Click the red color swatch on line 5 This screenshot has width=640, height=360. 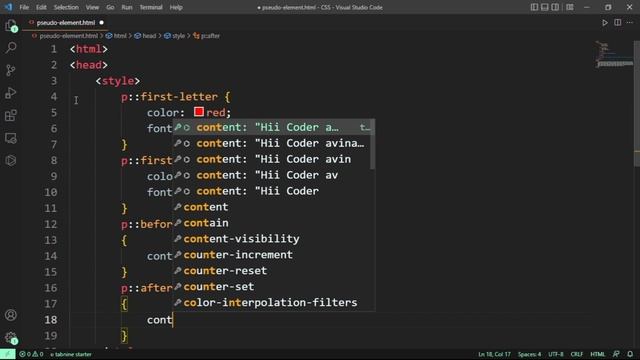pyautogui.click(x=199, y=112)
